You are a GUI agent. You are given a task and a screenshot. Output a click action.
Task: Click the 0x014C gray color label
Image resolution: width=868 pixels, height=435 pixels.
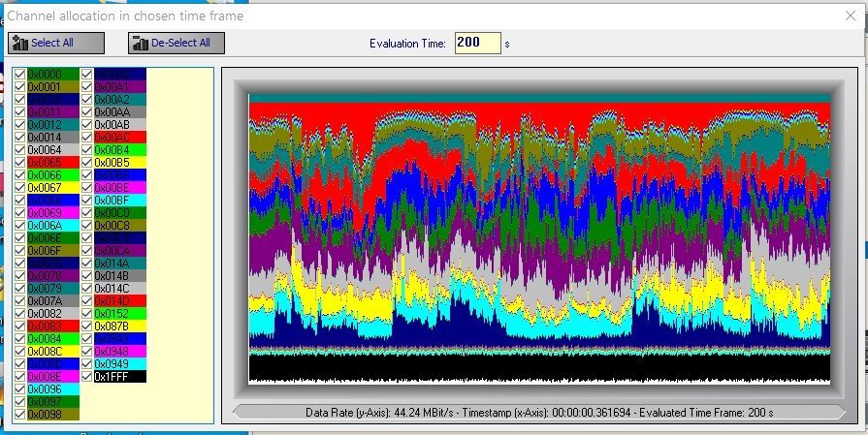[118, 289]
